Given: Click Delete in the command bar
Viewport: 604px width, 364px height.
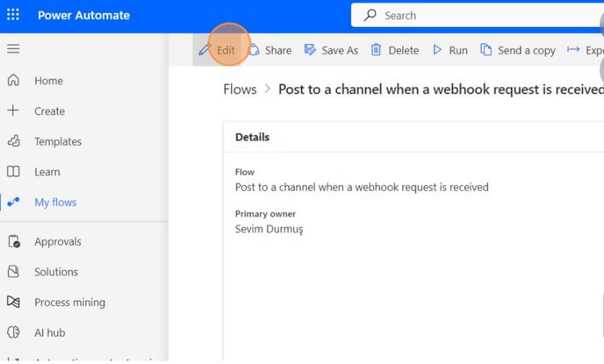Looking at the screenshot, I should point(395,50).
